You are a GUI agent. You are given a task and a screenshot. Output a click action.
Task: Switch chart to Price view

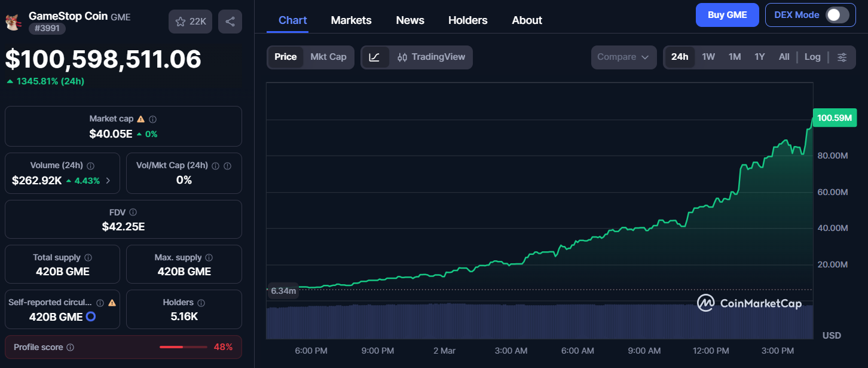click(286, 57)
